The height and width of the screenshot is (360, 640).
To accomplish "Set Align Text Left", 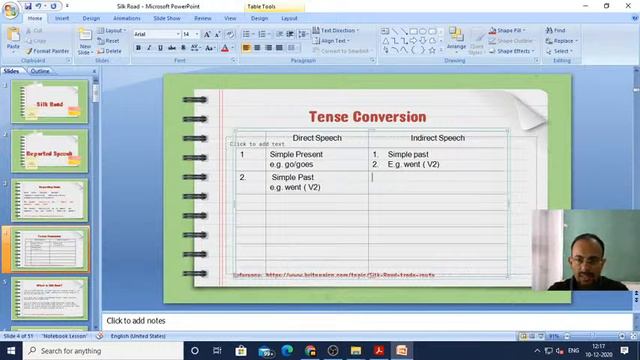I will coord(246,48).
